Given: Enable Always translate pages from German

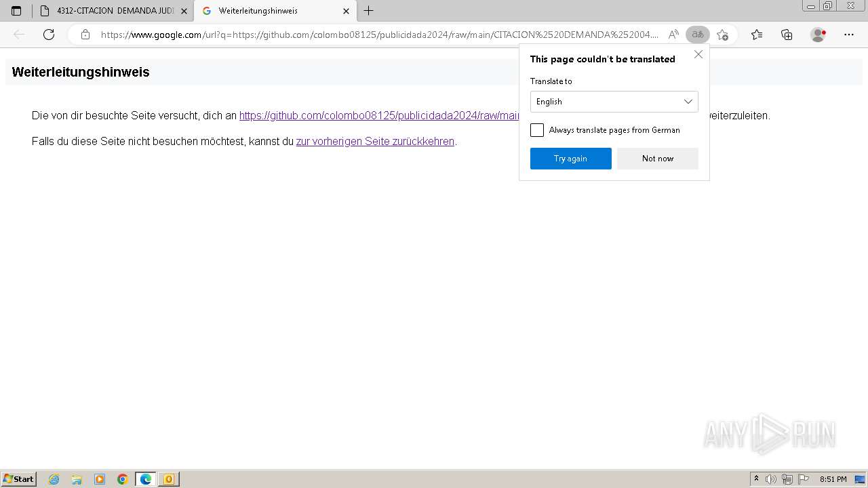Looking at the screenshot, I should (x=537, y=130).
